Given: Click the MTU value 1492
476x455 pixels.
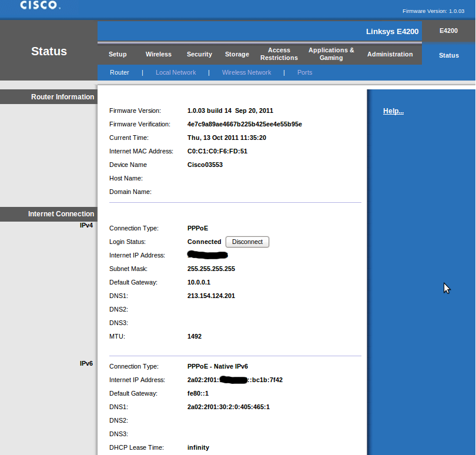Looking at the screenshot, I should [x=195, y=336].
